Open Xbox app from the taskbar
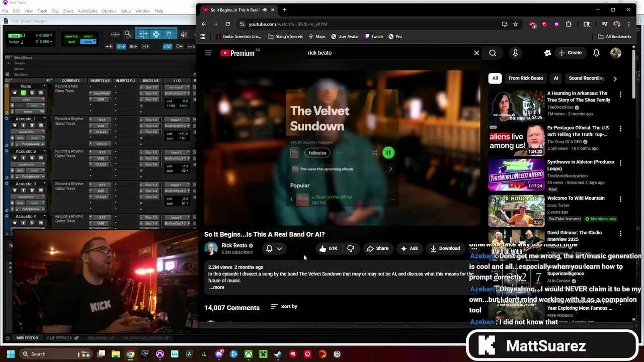644x362 pixels. (249, 354)
